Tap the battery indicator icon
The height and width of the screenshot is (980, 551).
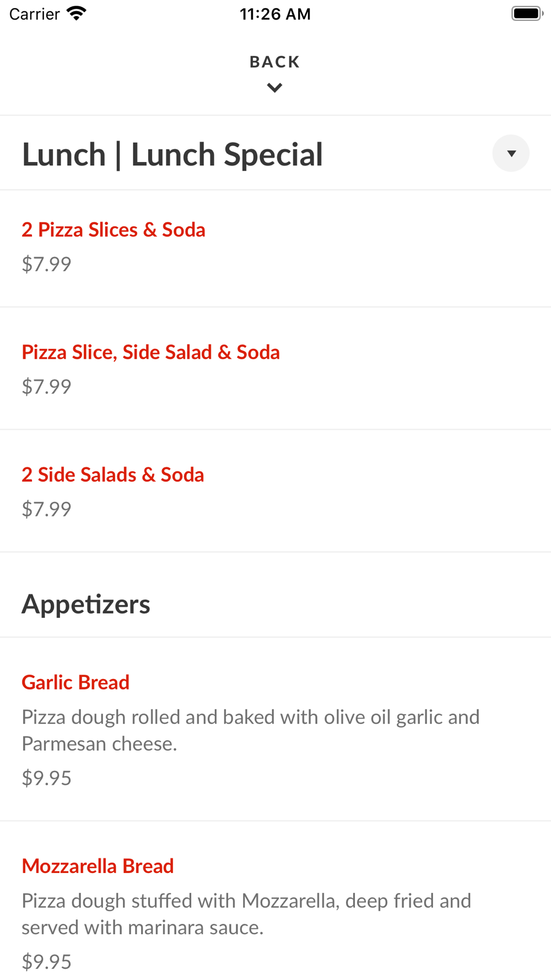point(527,13)
